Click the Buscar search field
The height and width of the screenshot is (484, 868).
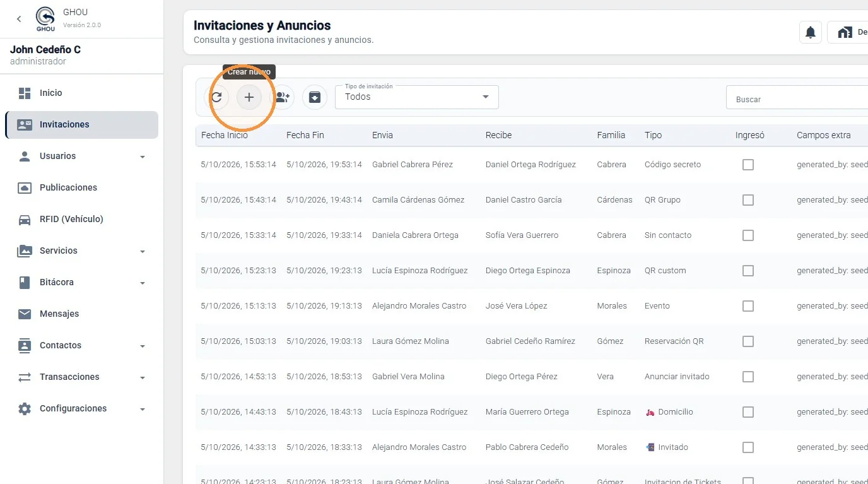click(797, 98)
